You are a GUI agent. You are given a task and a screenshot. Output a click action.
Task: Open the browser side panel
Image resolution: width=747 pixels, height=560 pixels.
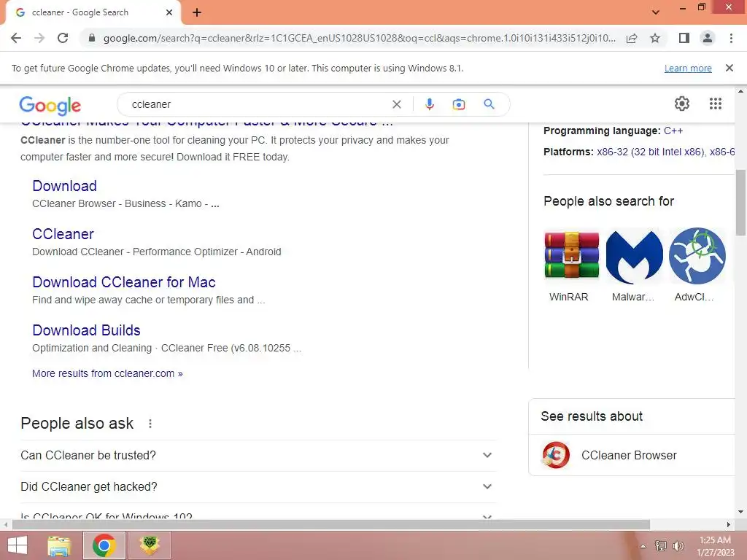click(684, 38)
